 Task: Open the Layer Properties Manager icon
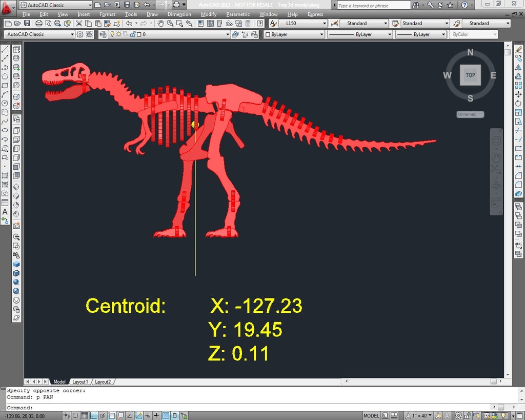coord(103,34)
